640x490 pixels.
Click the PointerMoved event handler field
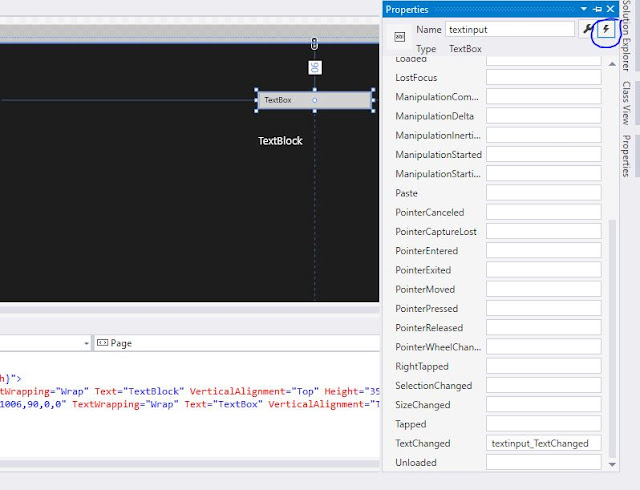coord(544,289)
